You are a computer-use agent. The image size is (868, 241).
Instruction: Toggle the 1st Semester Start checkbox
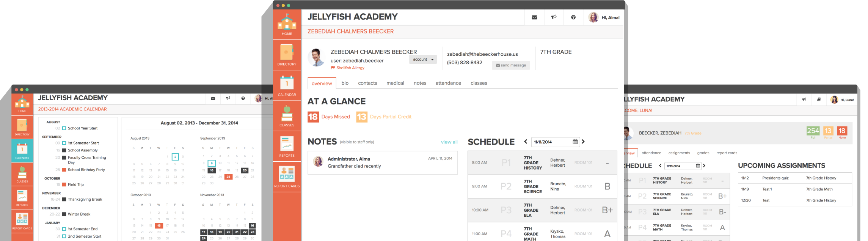tap(64, 143)
